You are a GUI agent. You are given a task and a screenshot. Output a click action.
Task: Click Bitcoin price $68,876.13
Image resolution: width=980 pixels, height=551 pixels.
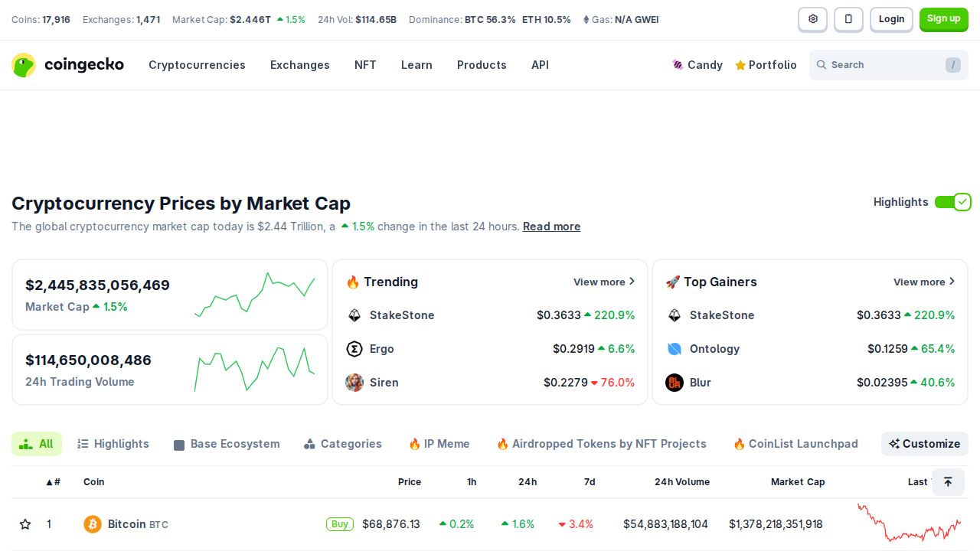[391, 524]
